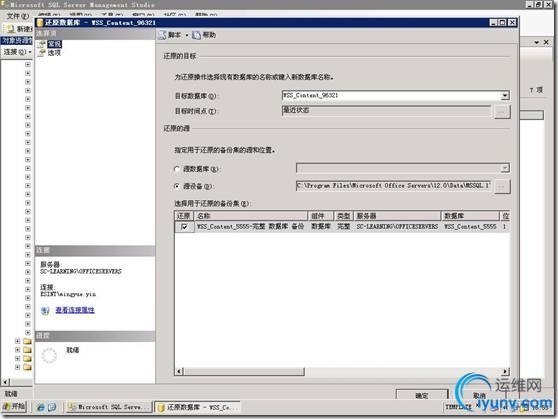Select the 源设备 radio button

coord(177,186)
